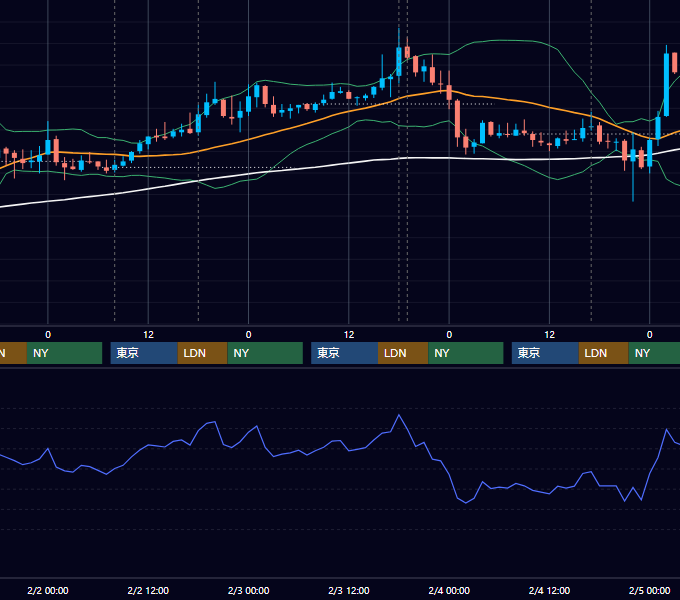The height and width of the screenshot is (600, 680).
Task: Click the LDN session block just before 2/5 00:00
Action: [604, 353]
